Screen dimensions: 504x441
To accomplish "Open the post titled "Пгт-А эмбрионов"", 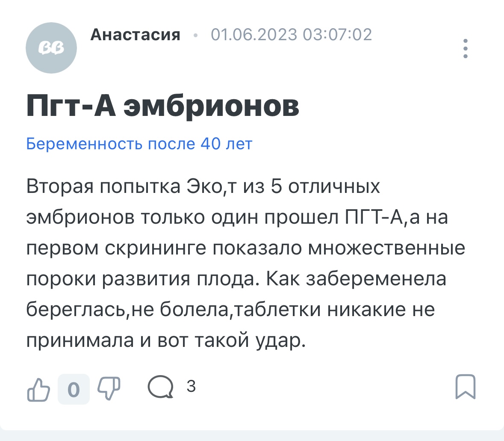I will pos(162,105).
